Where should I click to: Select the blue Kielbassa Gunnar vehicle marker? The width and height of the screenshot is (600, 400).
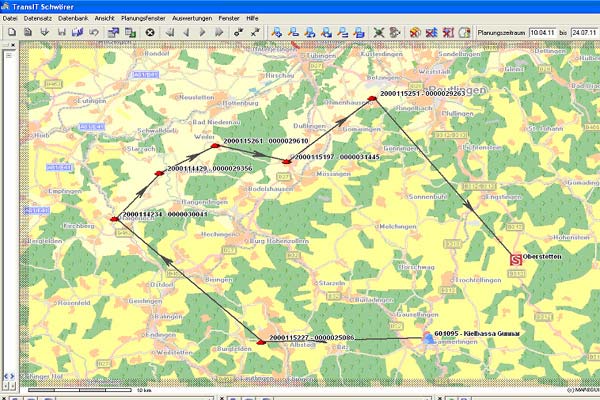pos(429,339)
